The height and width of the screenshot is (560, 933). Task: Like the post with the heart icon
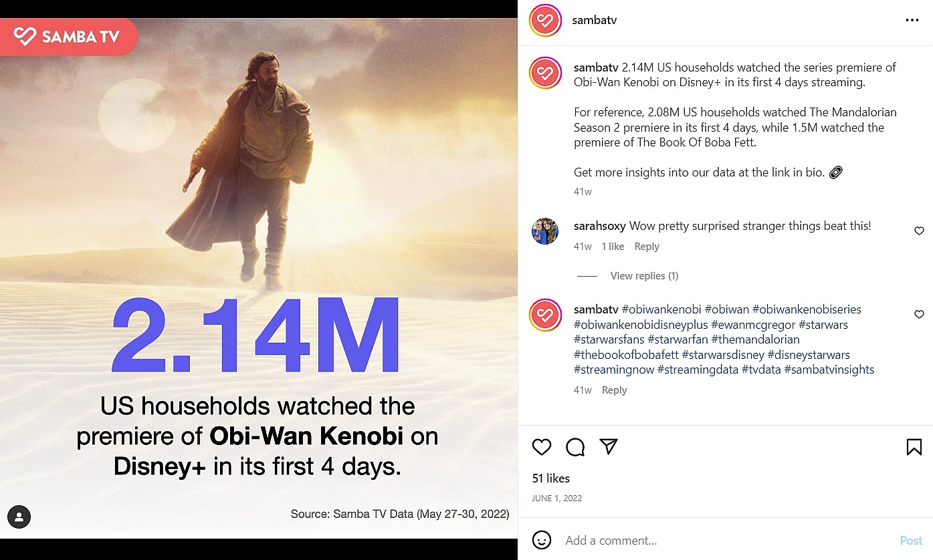point(542,447)
